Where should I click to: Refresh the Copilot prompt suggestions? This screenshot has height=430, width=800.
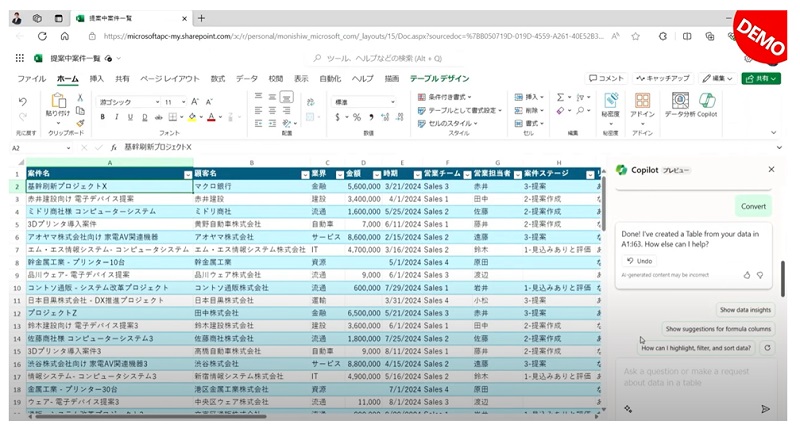(767, 348)
